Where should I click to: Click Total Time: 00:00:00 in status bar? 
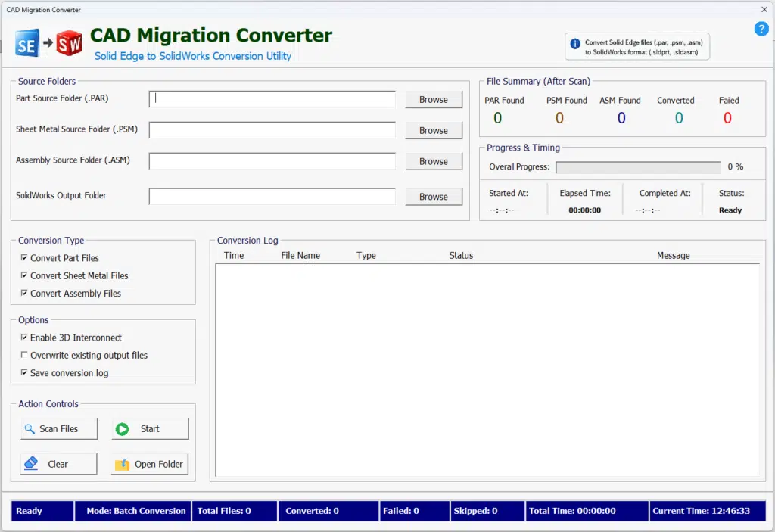pos(587,511)
